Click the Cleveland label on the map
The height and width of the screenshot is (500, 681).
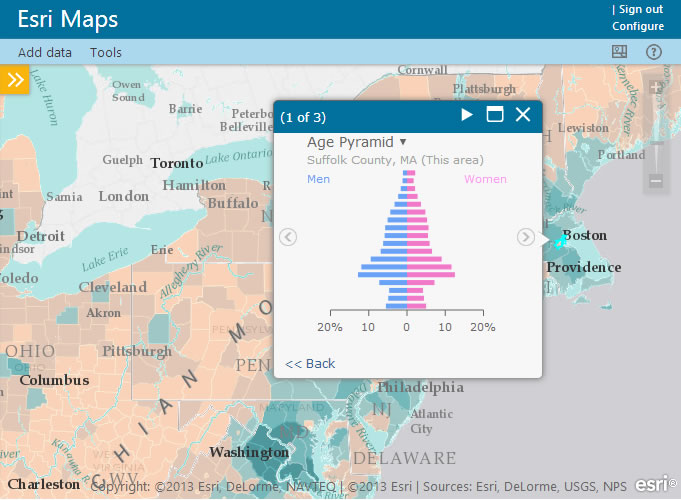pos(112,287)
